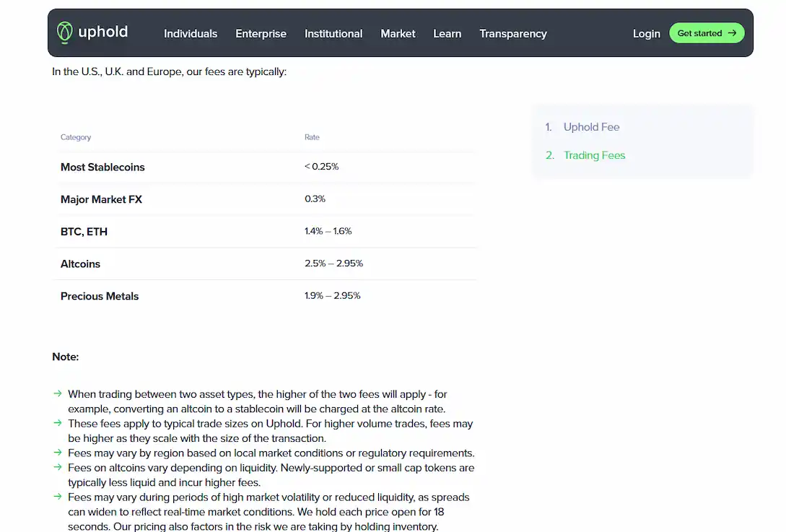786x532 pixels.
Task: Click the 'Fees on altcoins vary' note
Action: [271, 475]
